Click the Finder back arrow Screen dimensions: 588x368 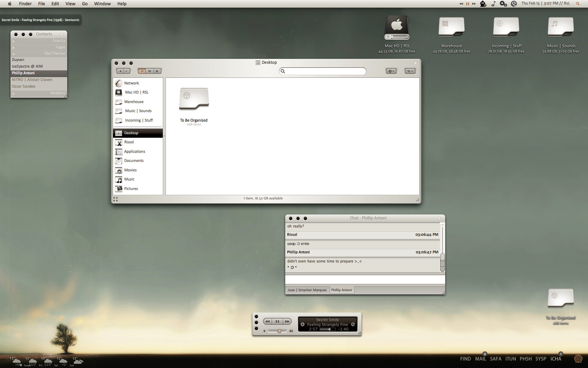(120, 71)
